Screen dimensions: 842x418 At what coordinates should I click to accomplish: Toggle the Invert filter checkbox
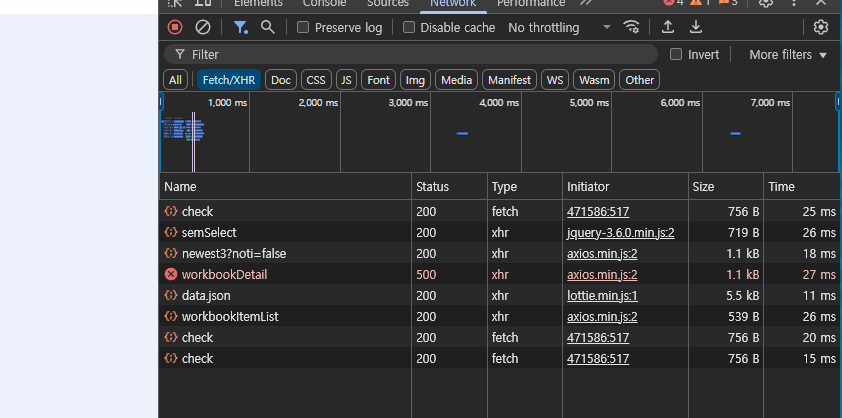[x=676, y=54]
